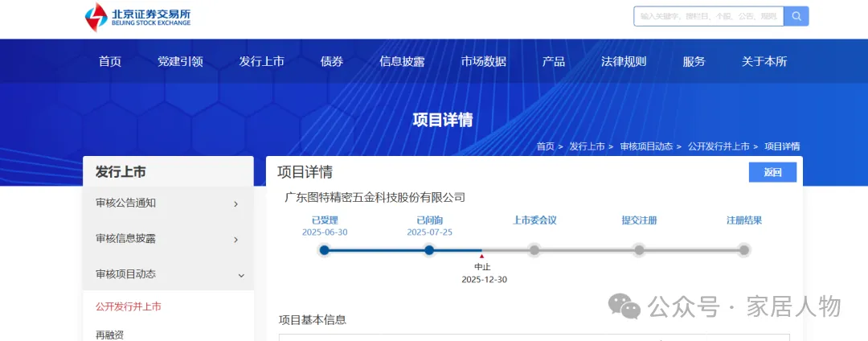Open the 产品 navigation menu

(x=554, y=61)
